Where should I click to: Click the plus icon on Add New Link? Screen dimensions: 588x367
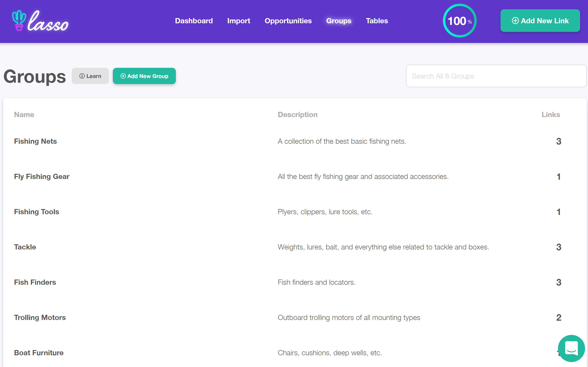516,21
